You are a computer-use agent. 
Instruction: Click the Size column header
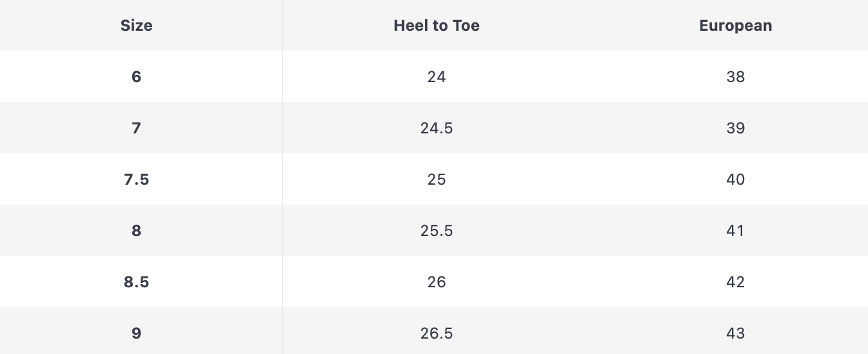coord(136,26)
